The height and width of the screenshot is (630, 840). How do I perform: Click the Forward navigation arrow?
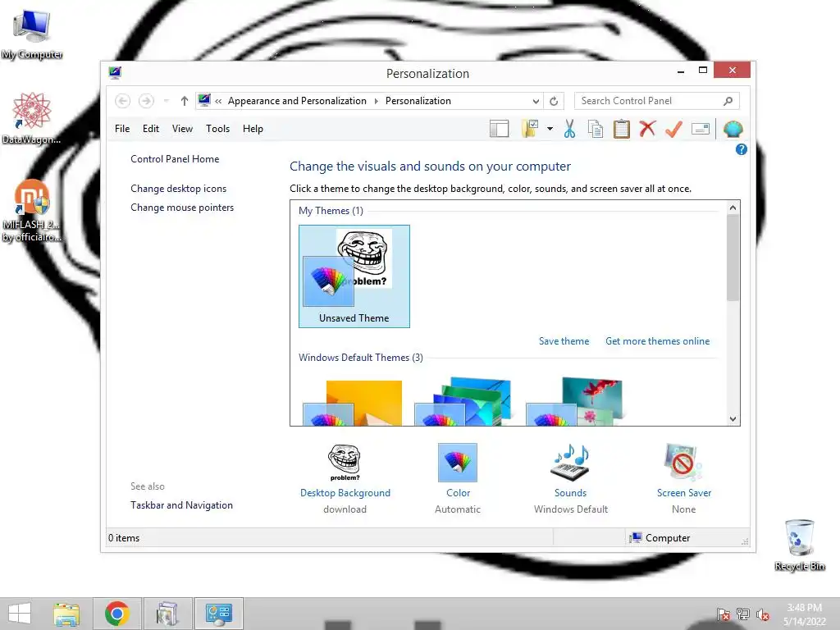pyautogui.click(x=146, y=101)
